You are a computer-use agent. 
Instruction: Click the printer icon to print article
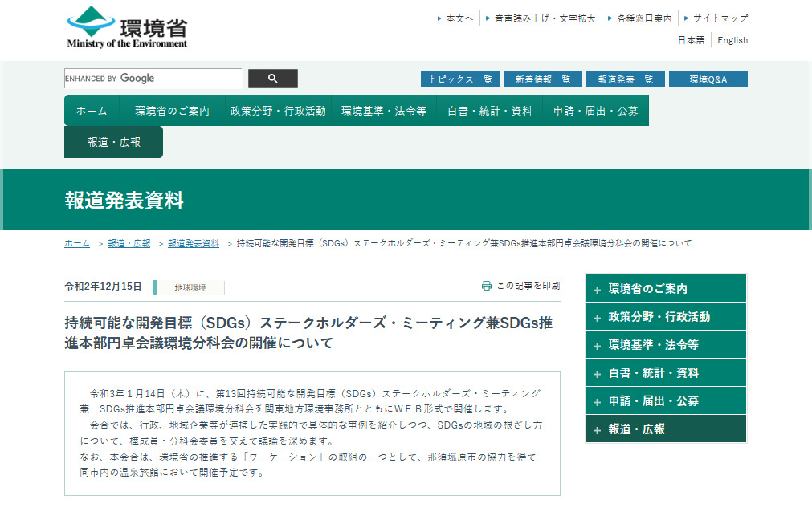[487, 286]
